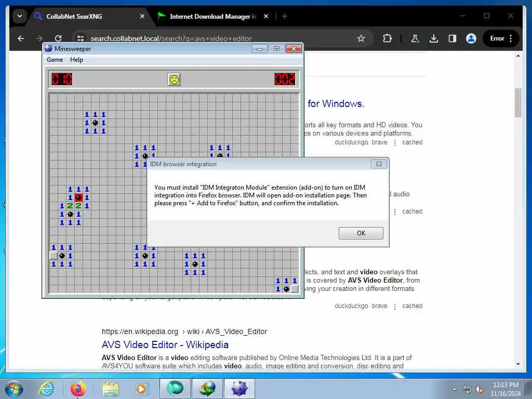Click the muted volume tray icon
Screen dimensions: 532x399
pos(480,389)
